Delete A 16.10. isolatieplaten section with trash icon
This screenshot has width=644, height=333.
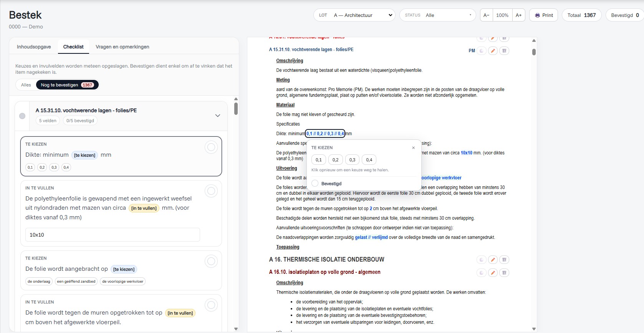point(504,273)
